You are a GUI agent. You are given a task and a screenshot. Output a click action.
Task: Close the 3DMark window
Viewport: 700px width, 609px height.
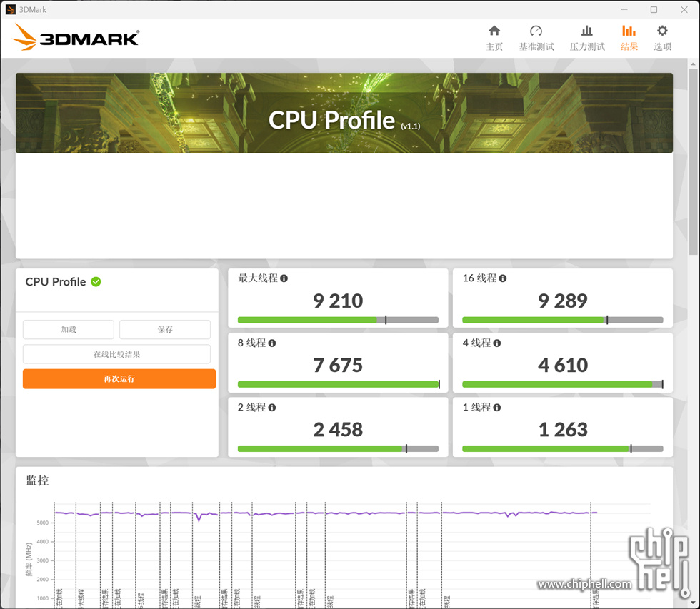click(x=684, y=10)
